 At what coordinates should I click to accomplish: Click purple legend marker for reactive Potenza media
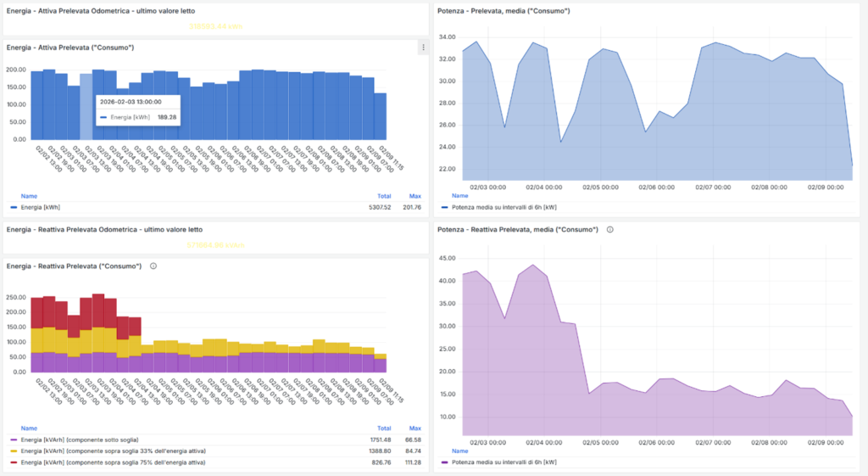(x=446, y=462)
